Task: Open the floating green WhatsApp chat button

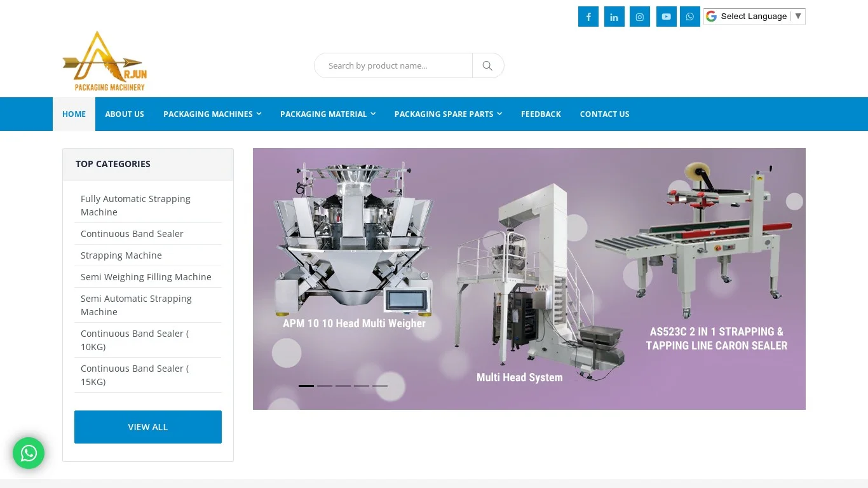Action: coord(29,453)
